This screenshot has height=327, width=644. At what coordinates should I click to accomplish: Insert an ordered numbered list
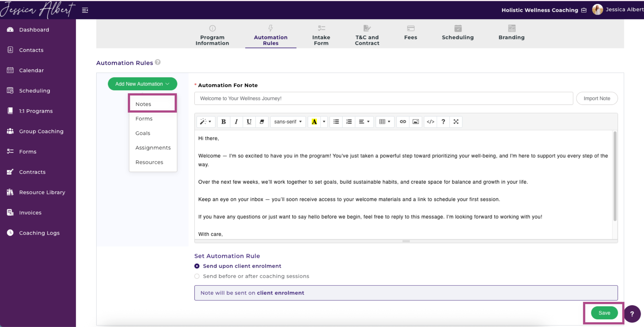pos(349,122)
